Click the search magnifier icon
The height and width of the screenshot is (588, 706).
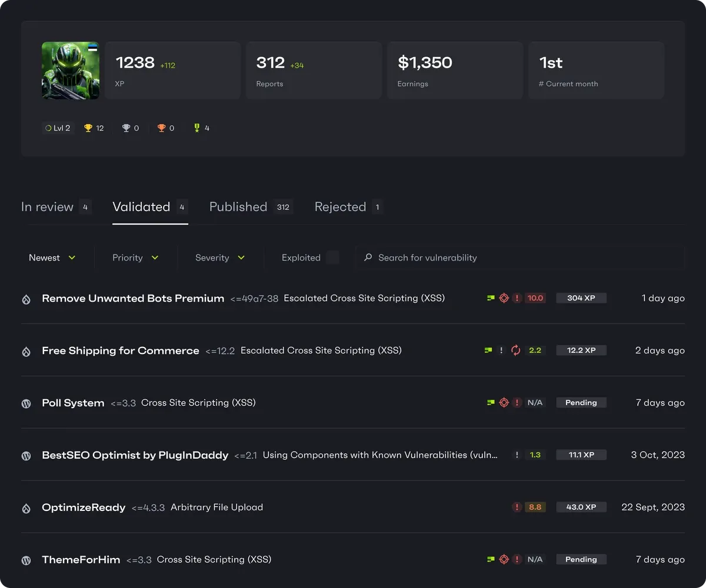[368, 258]
